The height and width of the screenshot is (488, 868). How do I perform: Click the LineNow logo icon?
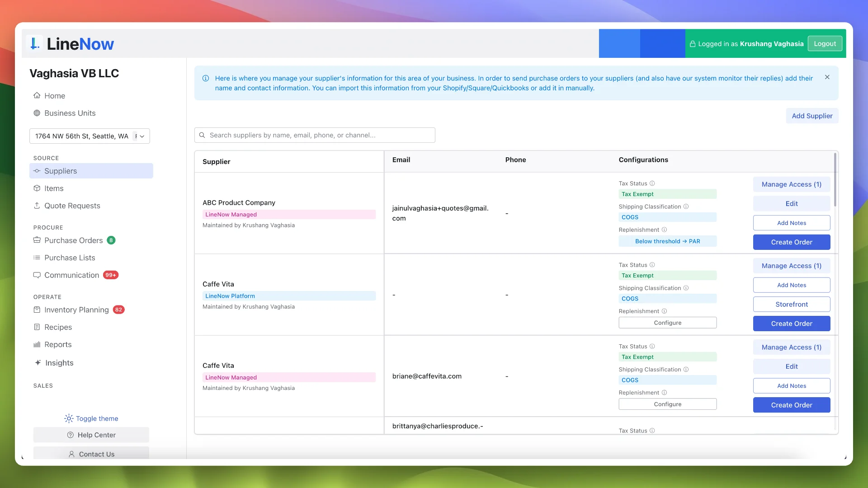pos(34,44)
